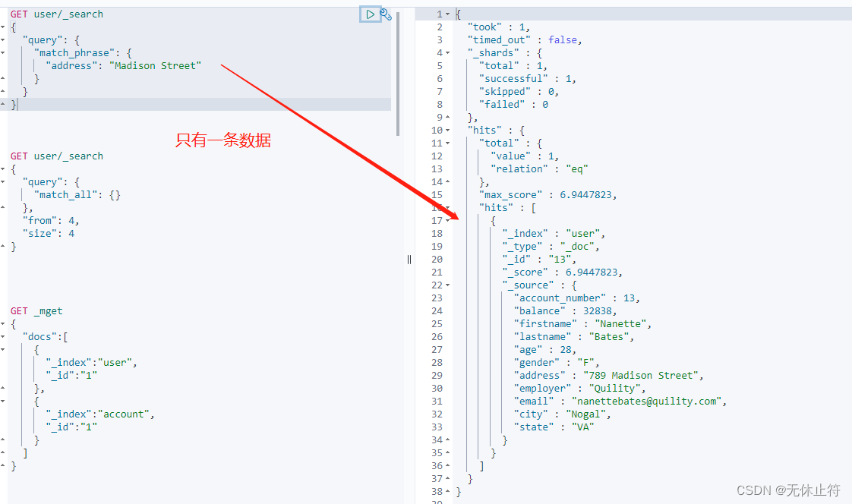Click the "employer" : "Quility" line
The width and height of the screenshot is (852, 504).
coord(580,389)
